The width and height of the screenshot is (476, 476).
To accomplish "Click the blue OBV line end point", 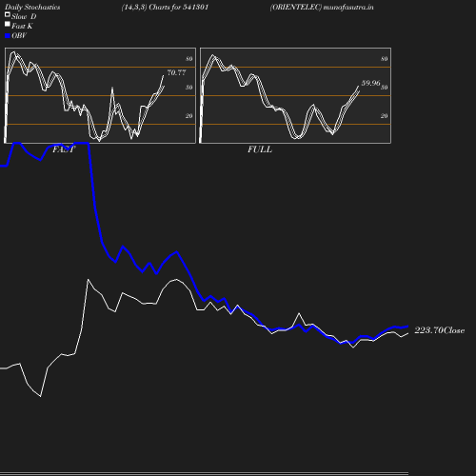I will [407, 327].
